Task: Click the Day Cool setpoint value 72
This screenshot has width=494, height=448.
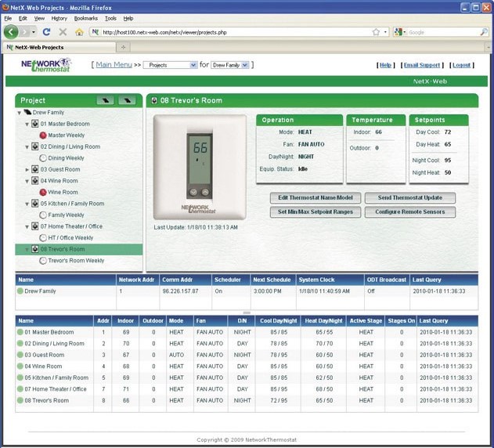Action: point(448,132)
